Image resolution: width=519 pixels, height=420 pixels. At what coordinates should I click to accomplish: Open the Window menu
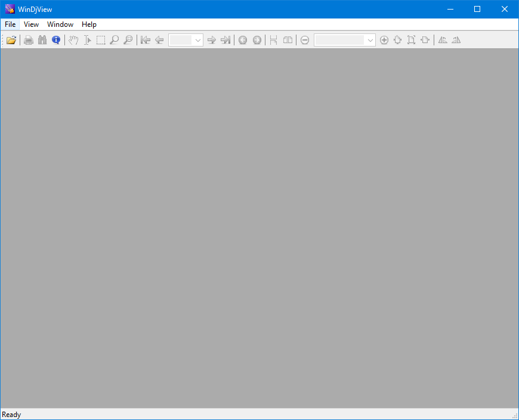pos(60,24)
